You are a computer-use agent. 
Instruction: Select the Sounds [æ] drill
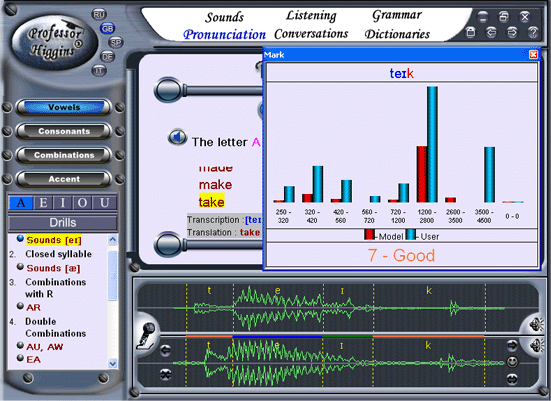tap(53, 268)
